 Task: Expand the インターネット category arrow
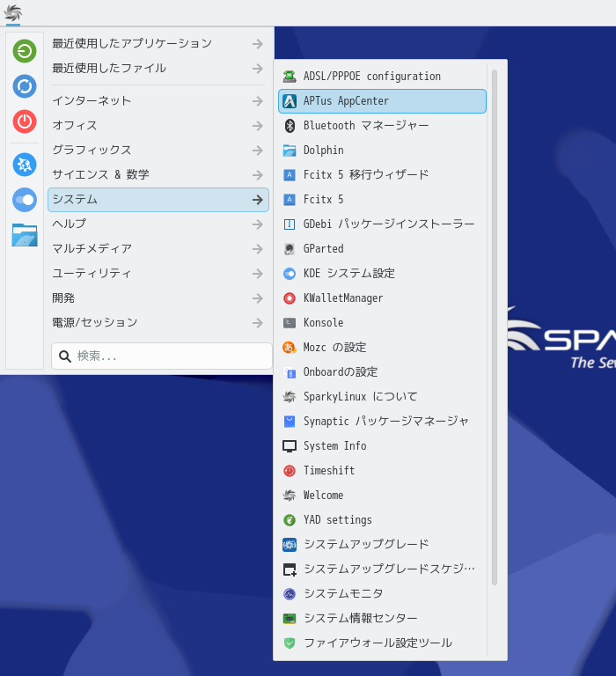tap(257, 101)
